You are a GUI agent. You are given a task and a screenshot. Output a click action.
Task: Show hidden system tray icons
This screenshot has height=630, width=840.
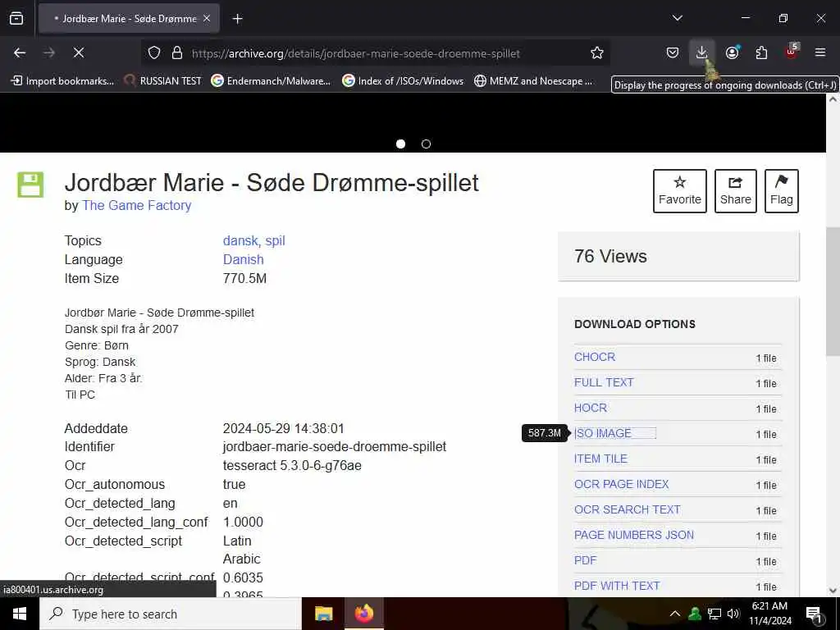click(675, 614)
